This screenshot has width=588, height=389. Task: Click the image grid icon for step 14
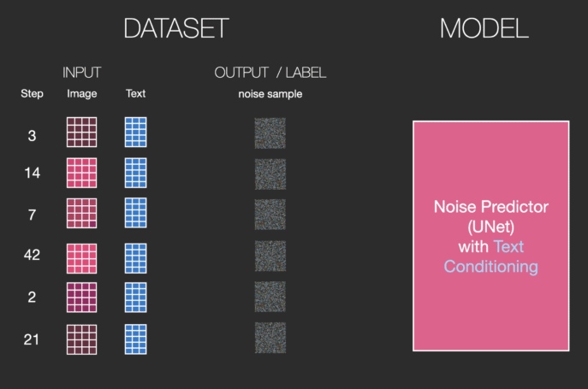point(82,173)
